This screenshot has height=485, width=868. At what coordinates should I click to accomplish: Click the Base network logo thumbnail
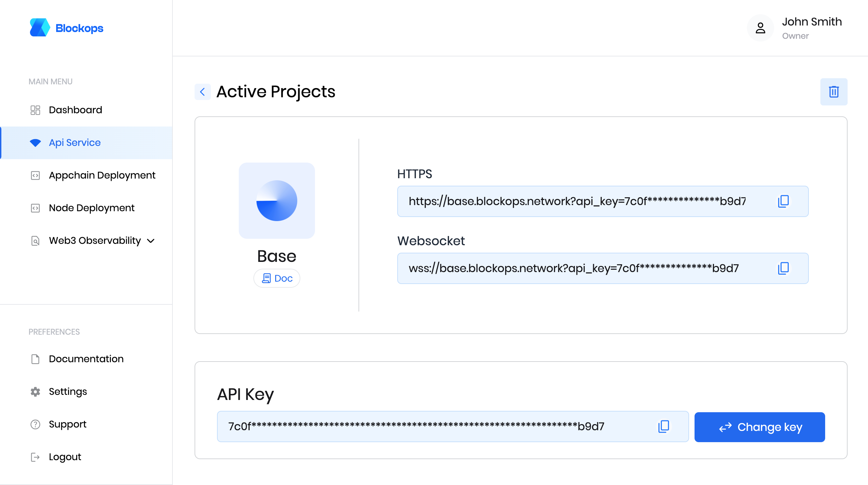[x=277, y=201]
